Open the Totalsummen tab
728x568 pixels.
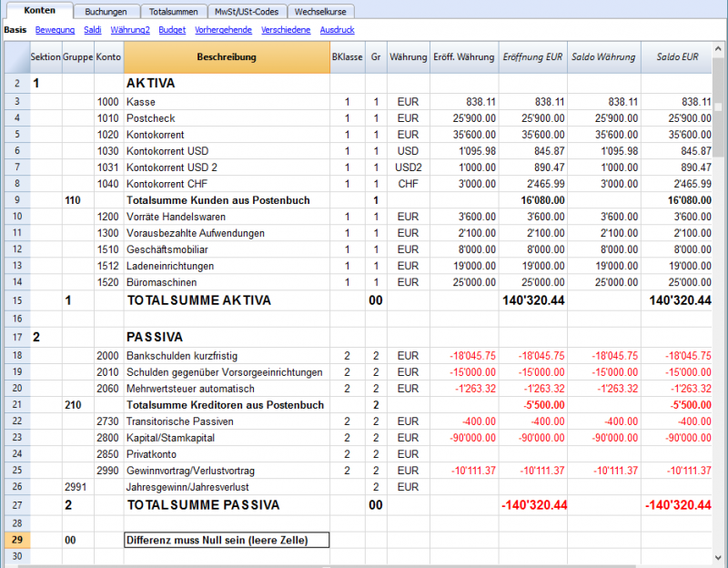tap(173, 12)
